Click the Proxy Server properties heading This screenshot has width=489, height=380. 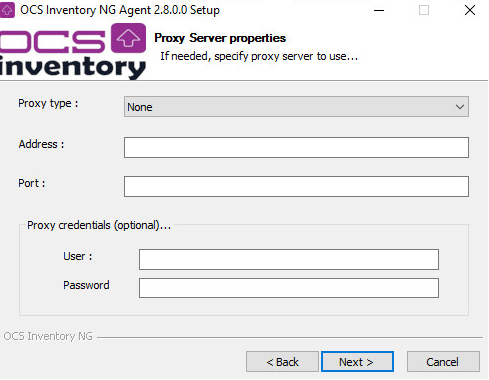(x=220, y=38)
